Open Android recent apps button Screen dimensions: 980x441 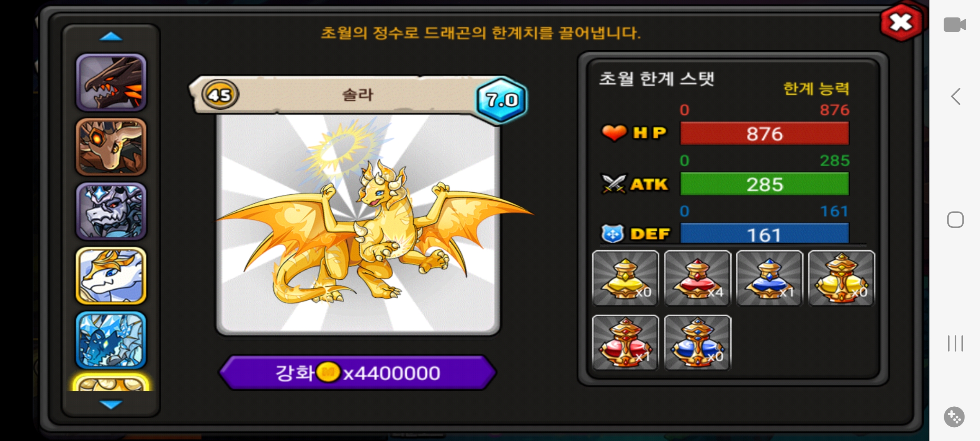tap(955, 343)
